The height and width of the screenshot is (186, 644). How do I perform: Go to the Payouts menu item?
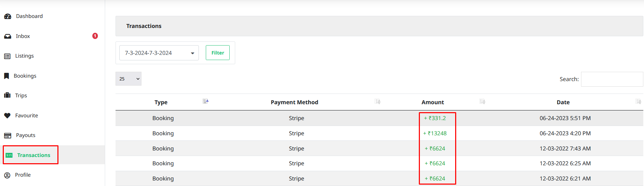click(x=26, y=135)
